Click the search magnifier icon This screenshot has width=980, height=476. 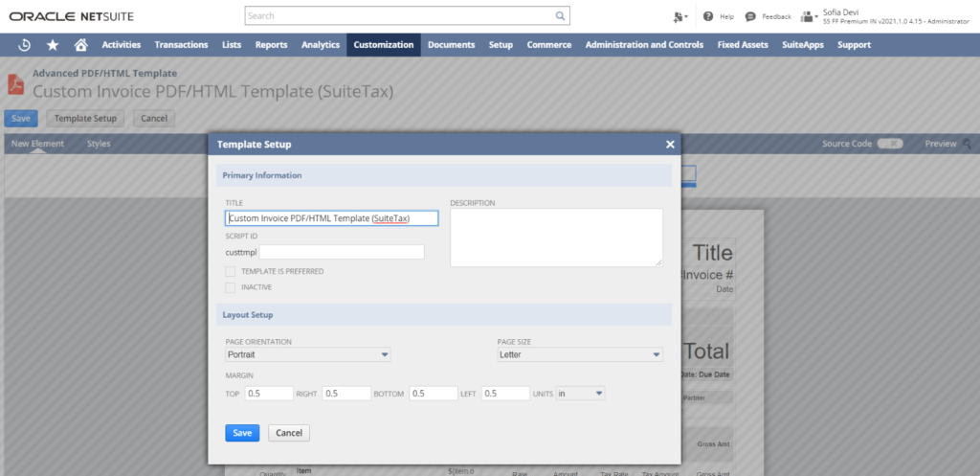[560, 16]
